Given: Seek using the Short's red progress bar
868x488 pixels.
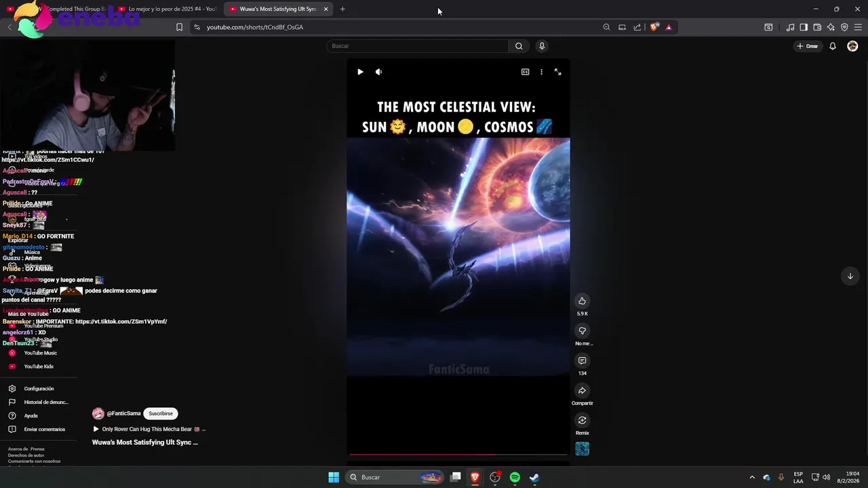Looking at the screenshot, I should (x=458, y=454).
